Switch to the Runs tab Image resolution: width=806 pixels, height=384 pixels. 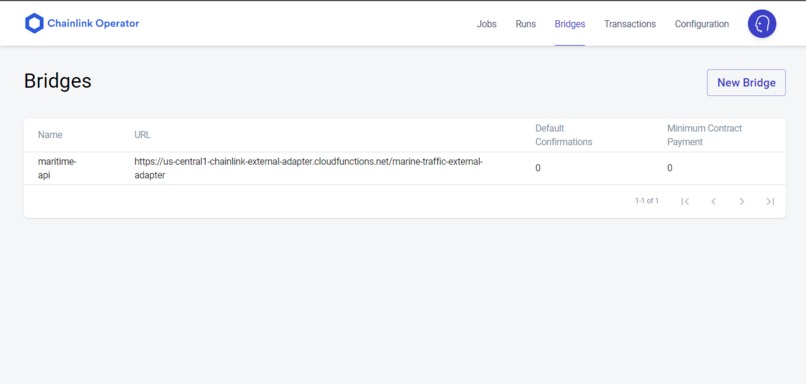pyautogui.click(x=525, y=24)
